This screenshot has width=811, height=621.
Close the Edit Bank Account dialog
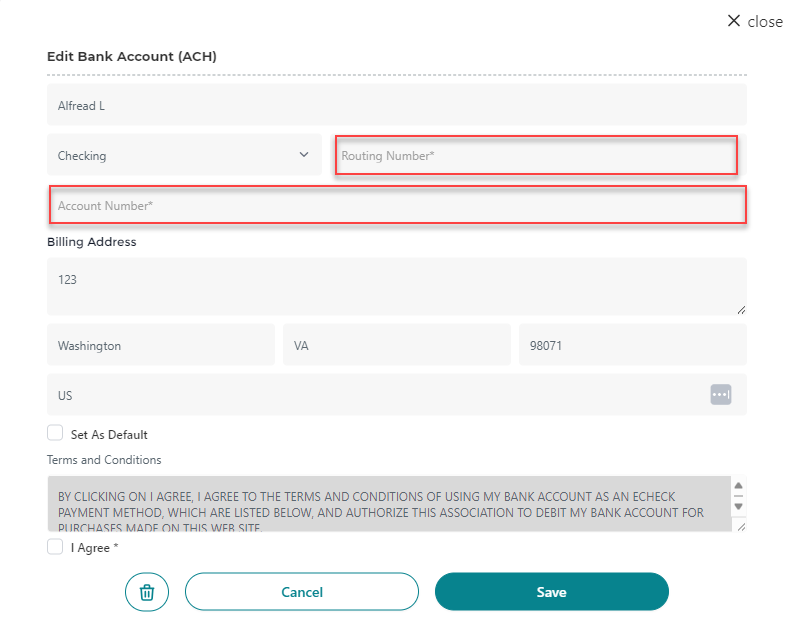pos(755,21)
